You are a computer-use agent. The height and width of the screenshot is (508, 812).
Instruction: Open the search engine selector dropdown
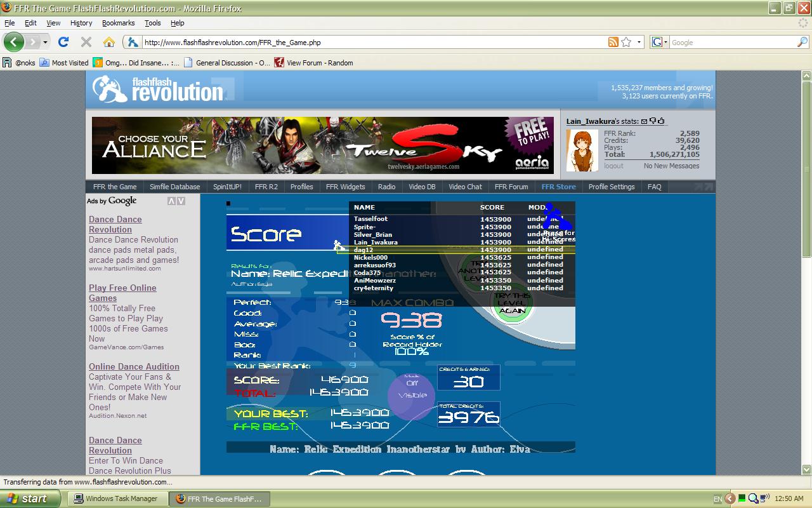tap(660, 43)
